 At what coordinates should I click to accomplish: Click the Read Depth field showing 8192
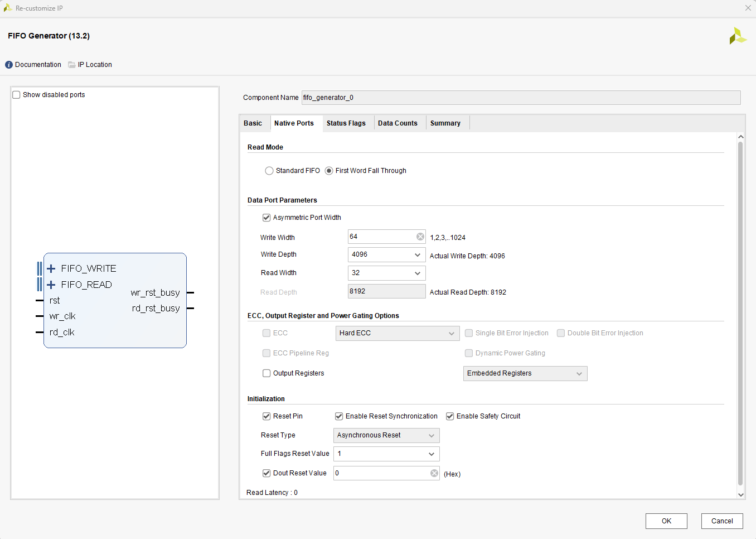386,291
